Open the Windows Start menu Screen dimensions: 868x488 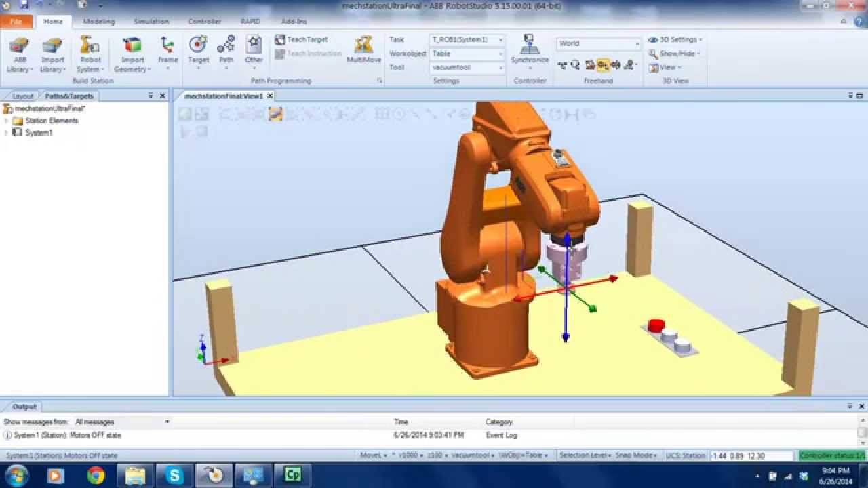tap(16, 475)
